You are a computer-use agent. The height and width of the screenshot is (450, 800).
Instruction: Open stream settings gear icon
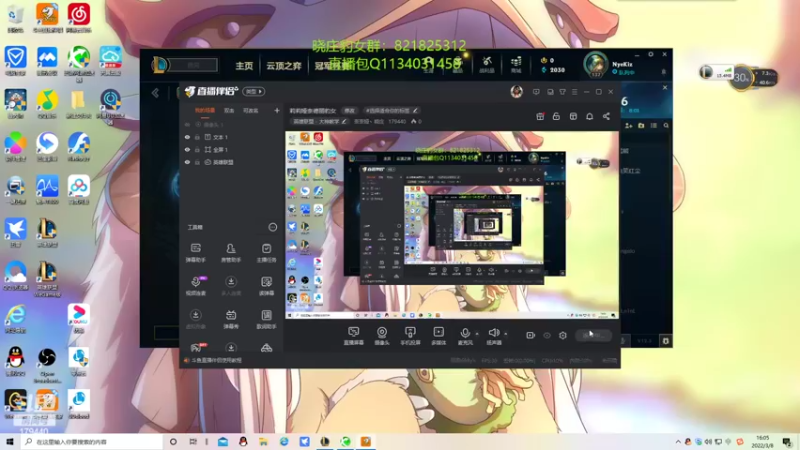pyautogui.click(x=563, y=335)
